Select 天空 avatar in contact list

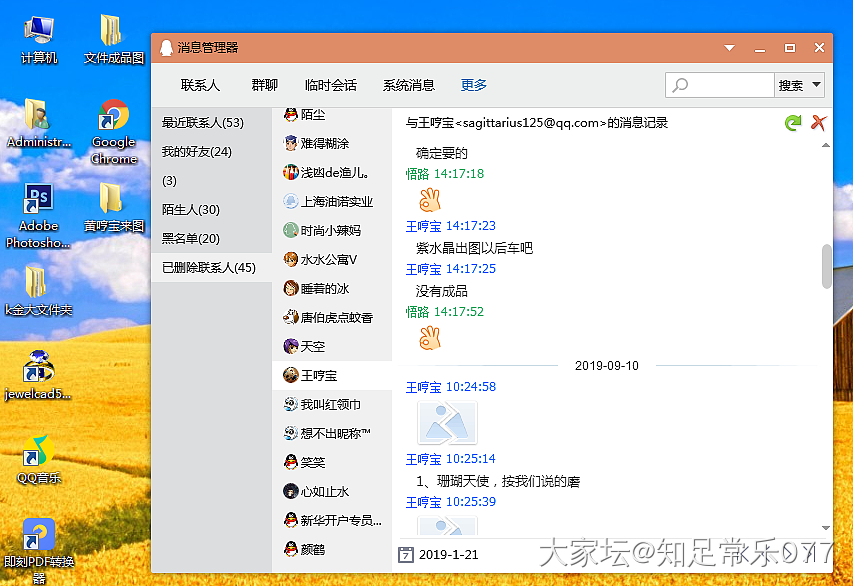tap(290, 346)
